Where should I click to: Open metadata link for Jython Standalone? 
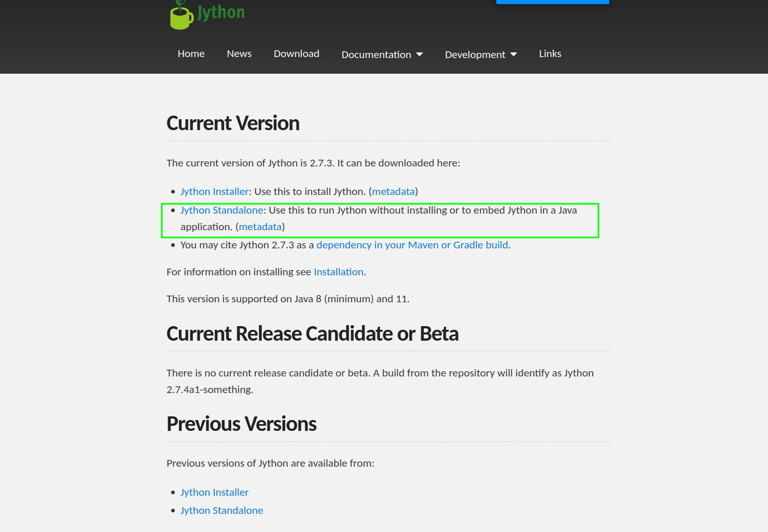[260, 227]
